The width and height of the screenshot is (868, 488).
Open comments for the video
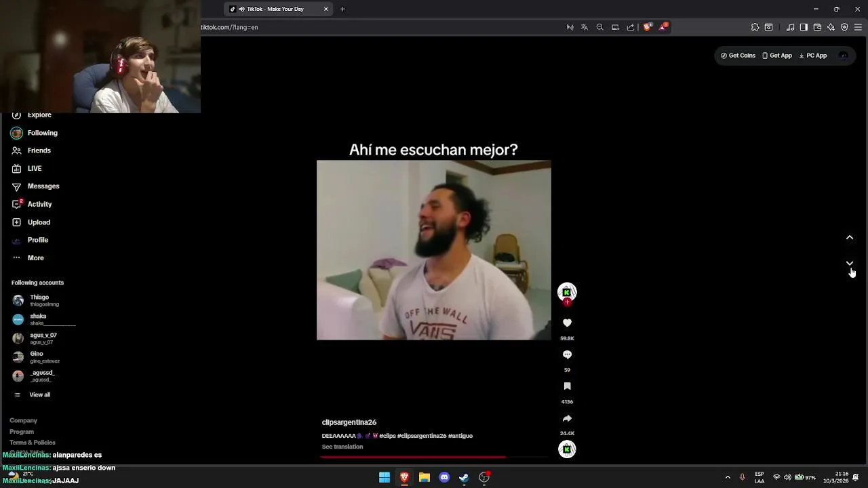click(x=567, y=354)
